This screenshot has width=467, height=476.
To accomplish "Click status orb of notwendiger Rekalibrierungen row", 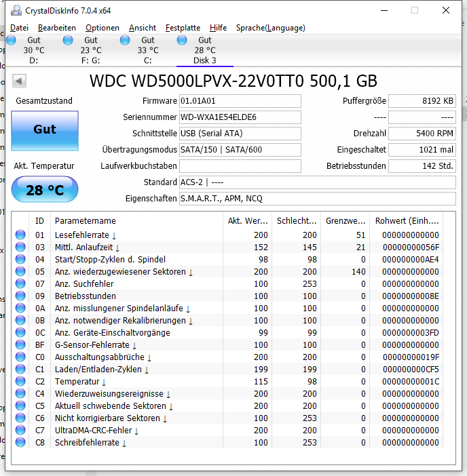I will pos(20,320).
